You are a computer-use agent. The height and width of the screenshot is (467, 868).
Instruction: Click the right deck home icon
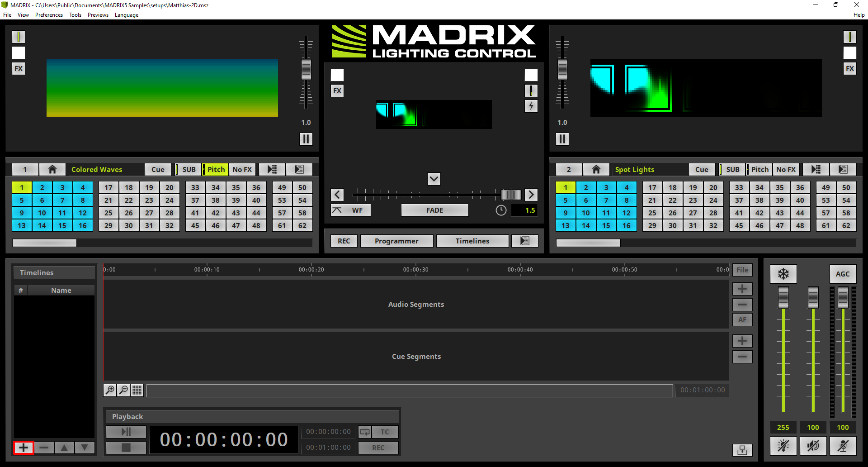(x=596, y=169)
